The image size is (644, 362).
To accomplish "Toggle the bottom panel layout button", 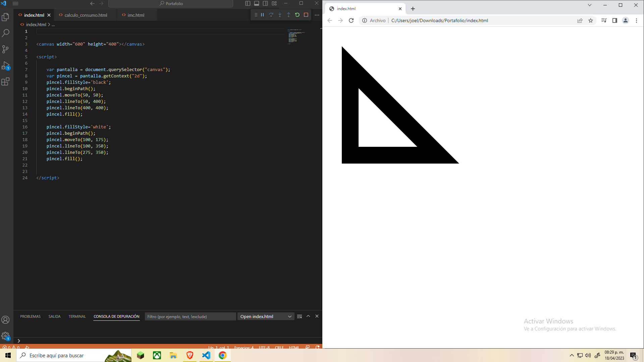I will [x=257, y=3].
